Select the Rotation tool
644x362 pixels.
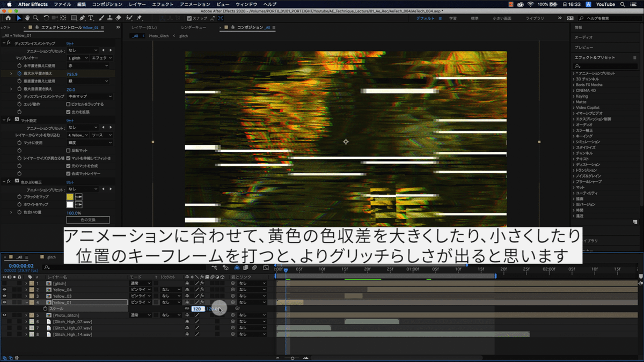(x=47, y=18)
